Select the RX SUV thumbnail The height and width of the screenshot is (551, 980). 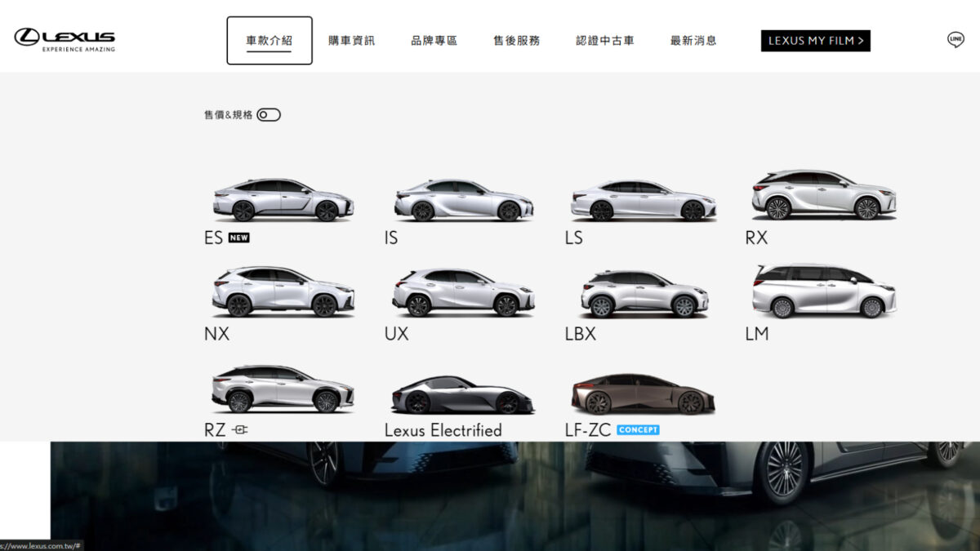coord(824,195)
